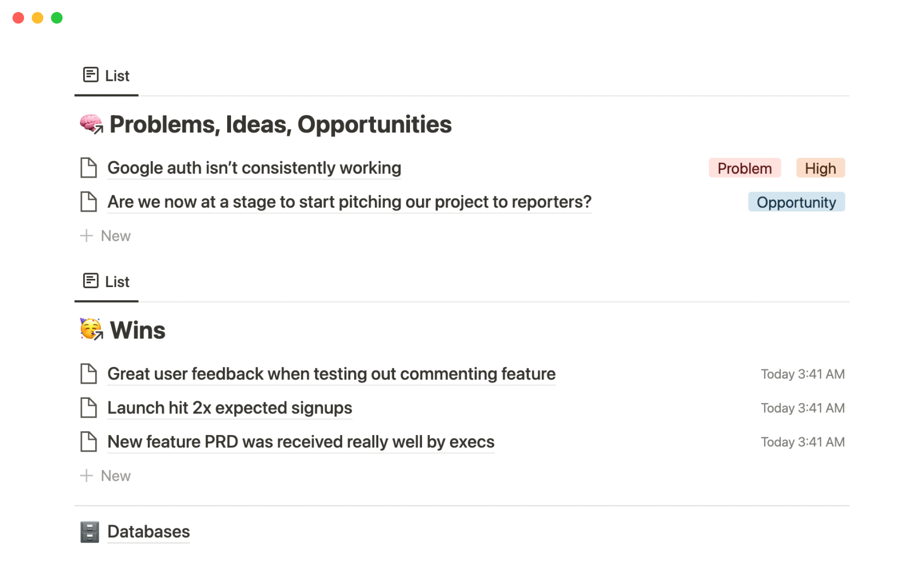Click the blue Opportunity tag

[x=796, y=202]
